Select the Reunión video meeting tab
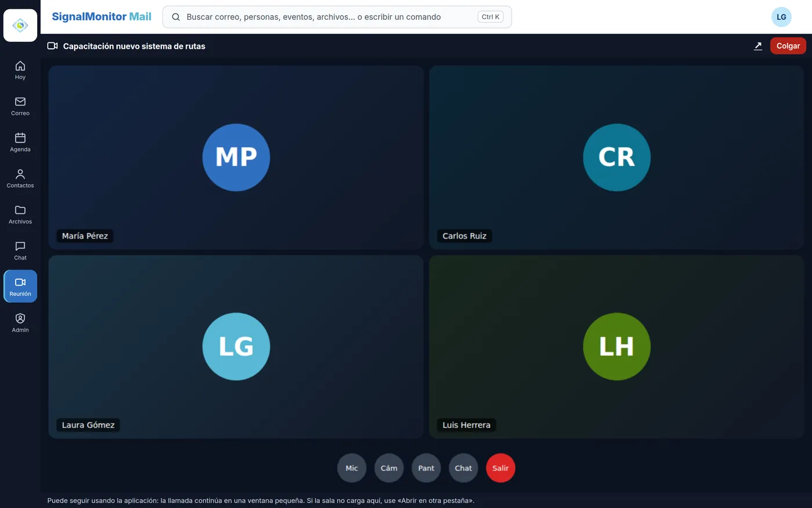This screenshot has height=508, width=812. coord(20,286)
